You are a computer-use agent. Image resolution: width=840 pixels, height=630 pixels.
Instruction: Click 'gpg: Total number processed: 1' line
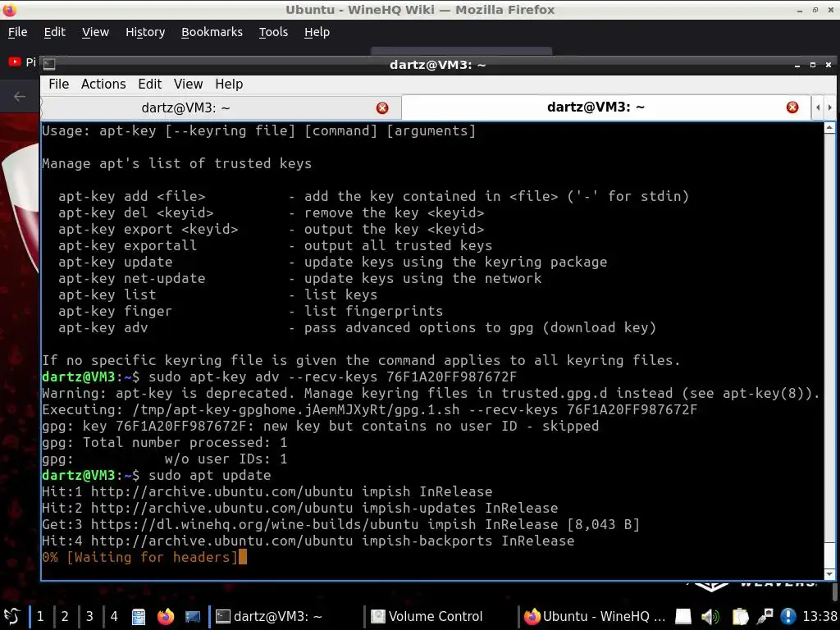click(x=164, y=442)
